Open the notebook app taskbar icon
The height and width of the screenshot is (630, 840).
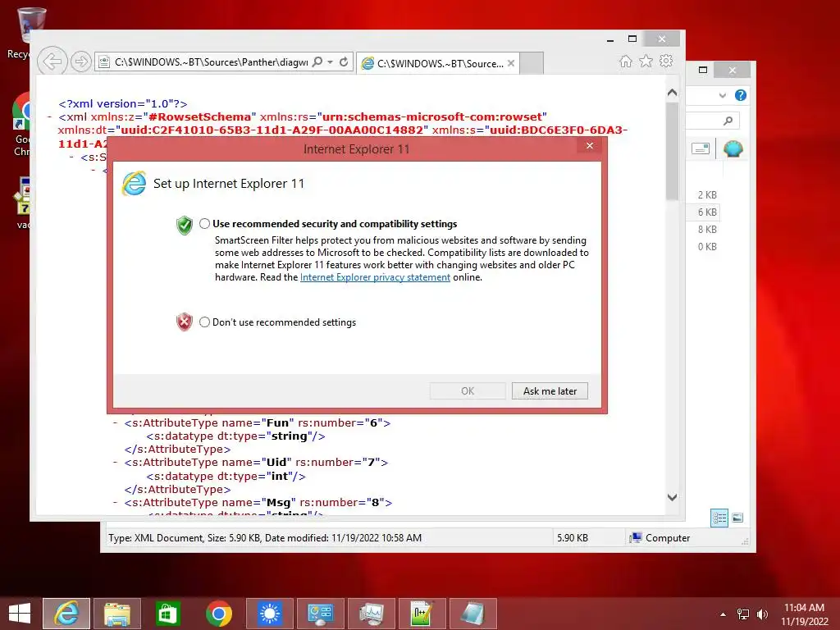click(x=472, y=614)
